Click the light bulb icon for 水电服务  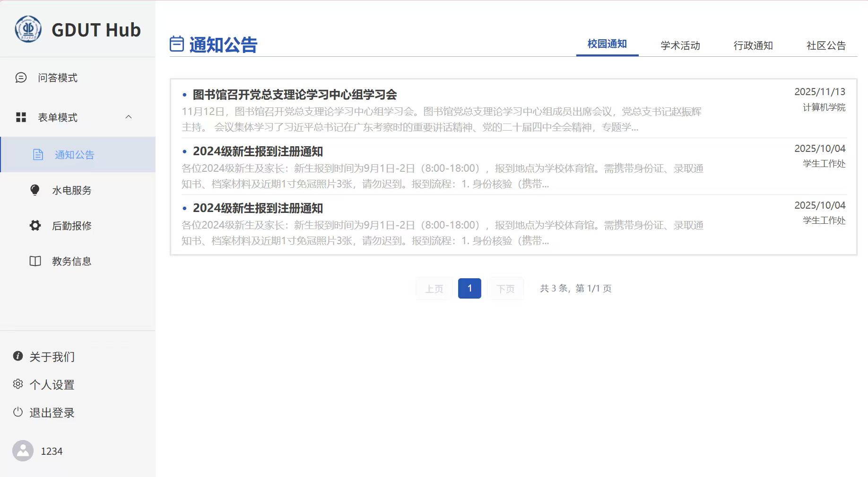click(35, 190)
